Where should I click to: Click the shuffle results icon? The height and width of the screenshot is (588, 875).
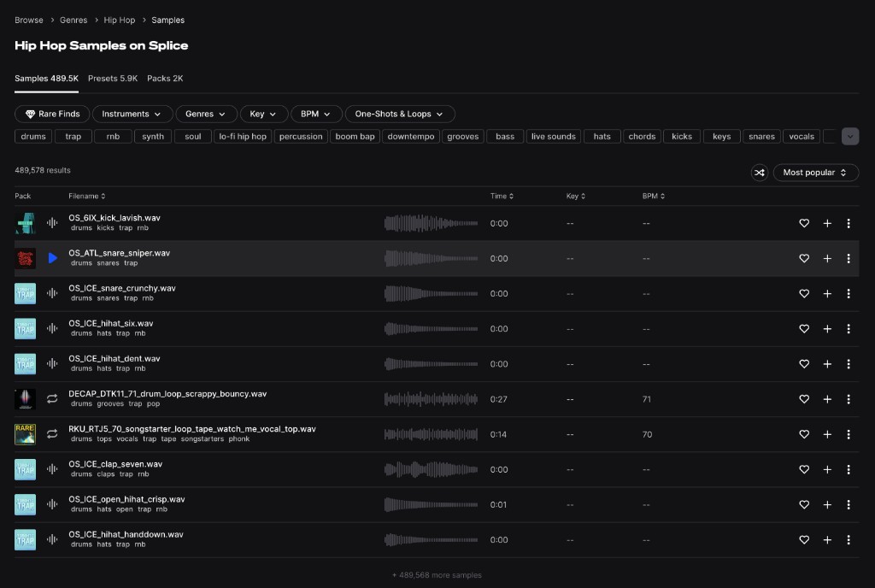click(x=760, y=173)
